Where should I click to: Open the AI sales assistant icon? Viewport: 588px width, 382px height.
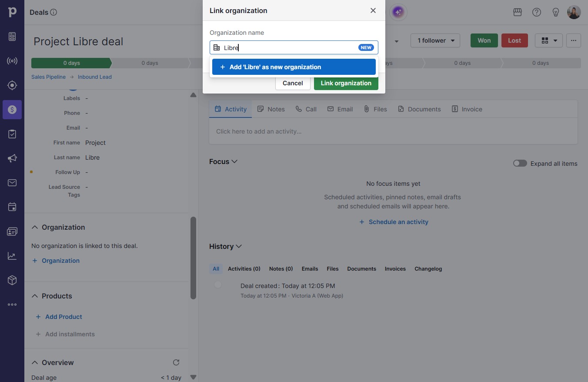(398, 12)
